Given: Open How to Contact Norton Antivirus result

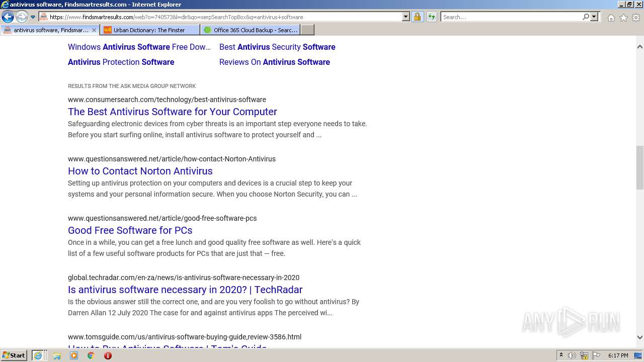Looking at the screenshot, I should point(140,171).
